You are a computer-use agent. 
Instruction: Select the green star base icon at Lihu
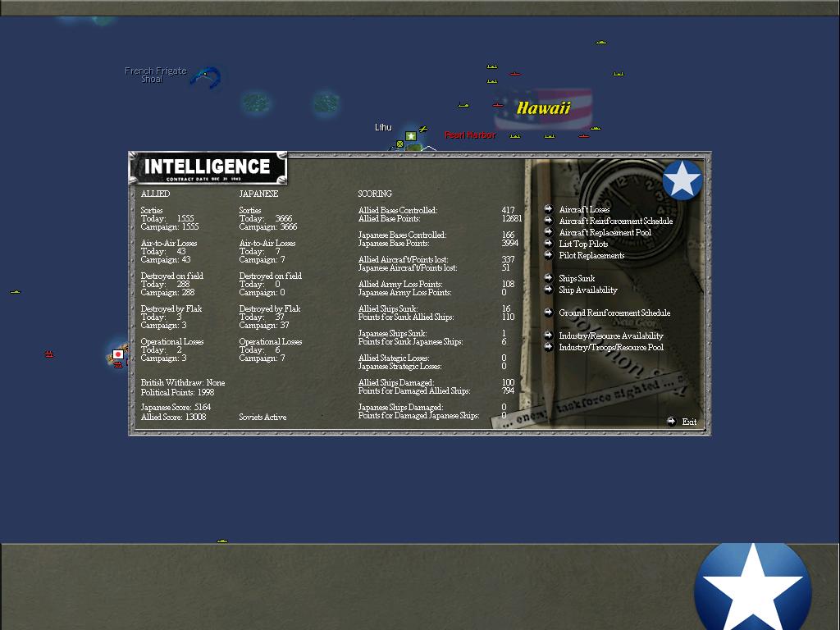(411, 136)
